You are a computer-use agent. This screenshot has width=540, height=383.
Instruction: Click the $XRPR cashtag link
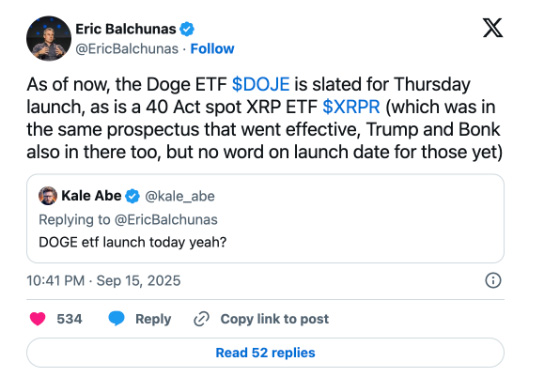pos(351,107)
